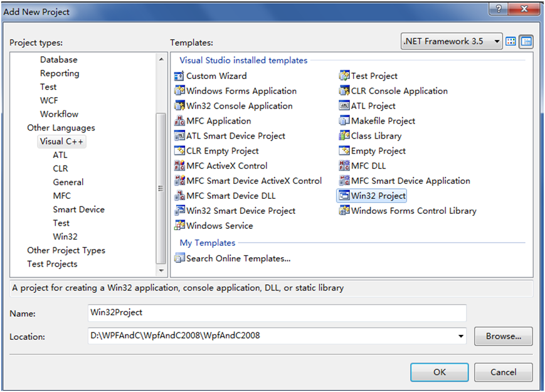
Task: Pick the Windows Service template icon
Action: 179,225
